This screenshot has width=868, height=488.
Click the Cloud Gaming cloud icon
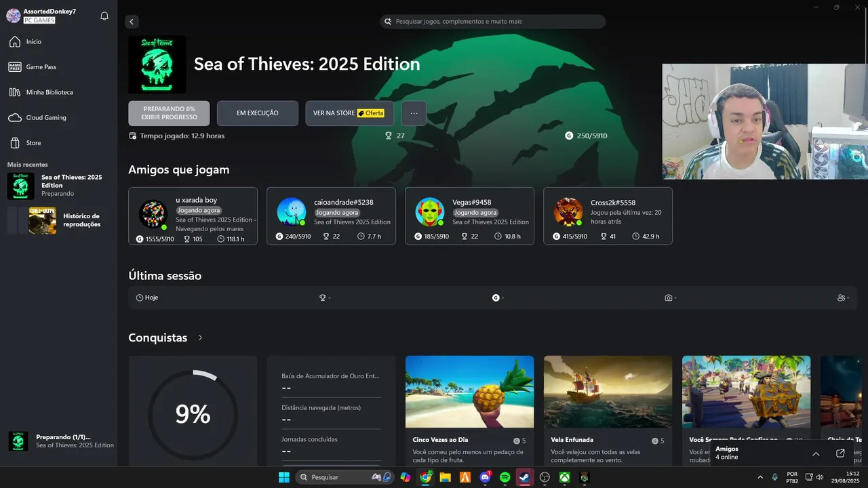15,117
